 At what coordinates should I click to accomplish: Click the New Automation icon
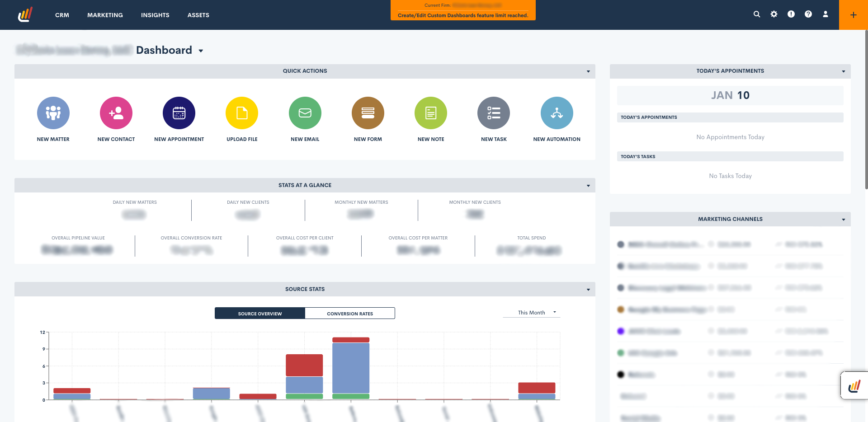[x=557, y=113]
